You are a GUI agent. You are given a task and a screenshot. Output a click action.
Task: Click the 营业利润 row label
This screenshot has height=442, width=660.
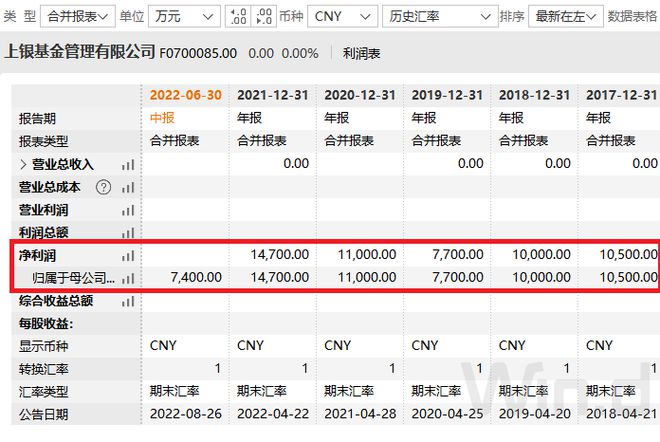click(x=43, y=210)
